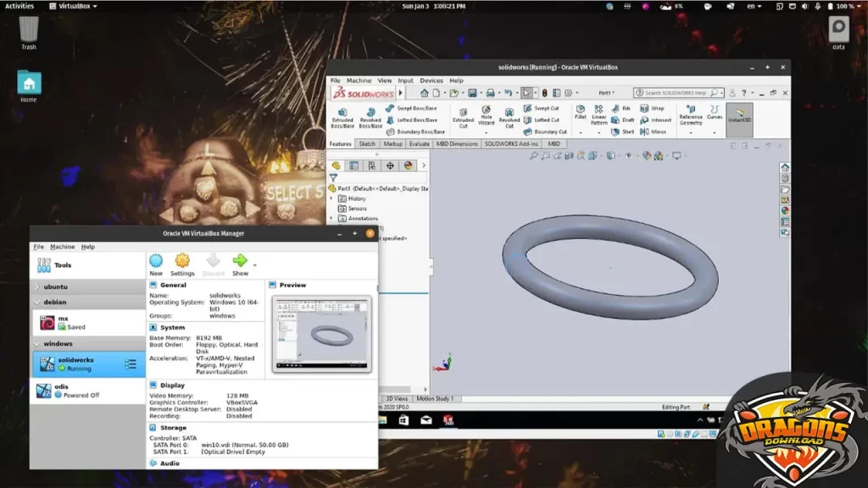Click the Search SOLIDWORKS Help field

click(x=676, y=92)
